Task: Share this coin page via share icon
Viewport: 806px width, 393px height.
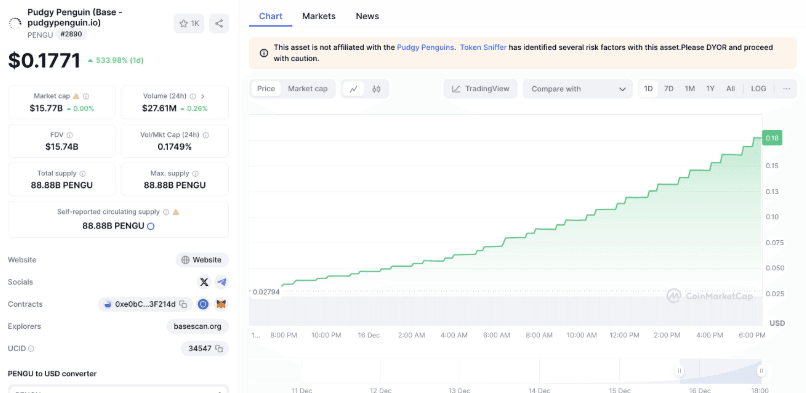Action: (219, 24)
